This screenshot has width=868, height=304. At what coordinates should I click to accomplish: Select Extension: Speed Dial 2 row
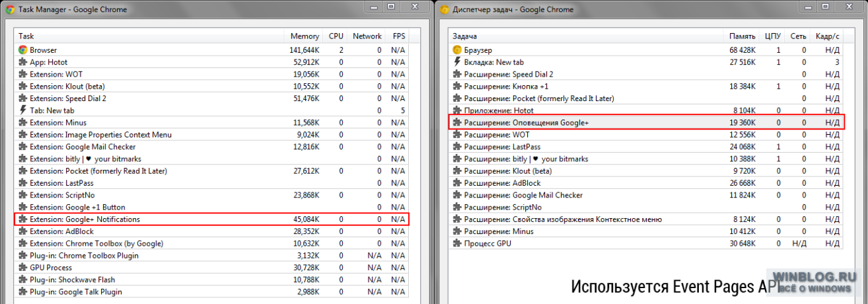coord(212,98)
